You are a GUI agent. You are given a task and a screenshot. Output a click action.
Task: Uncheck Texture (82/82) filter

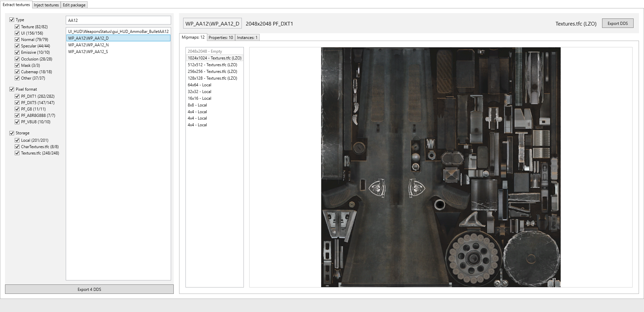[x=17, y=27]
